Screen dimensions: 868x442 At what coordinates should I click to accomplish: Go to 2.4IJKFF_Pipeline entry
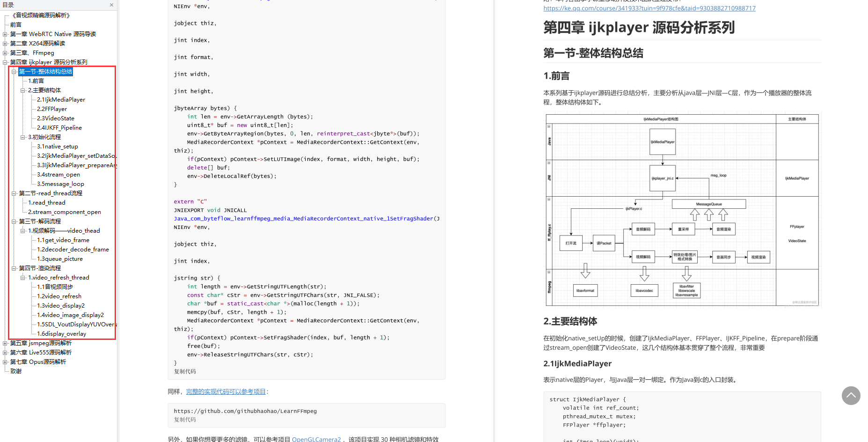coord(59,128)
